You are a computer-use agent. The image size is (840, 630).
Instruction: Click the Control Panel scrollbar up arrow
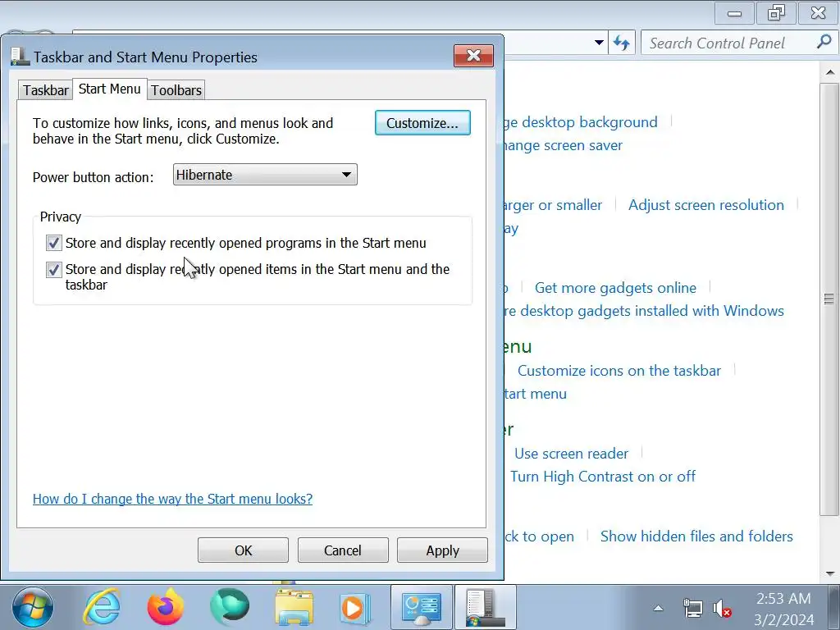[x=830, y=72]
